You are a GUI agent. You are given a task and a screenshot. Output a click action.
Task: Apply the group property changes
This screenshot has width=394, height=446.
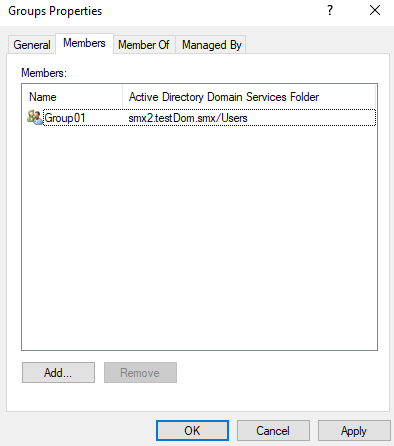354,431
